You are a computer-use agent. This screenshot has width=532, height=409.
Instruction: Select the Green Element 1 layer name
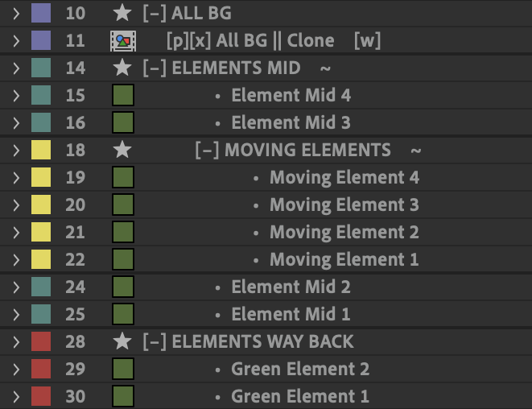click(299, 396)
